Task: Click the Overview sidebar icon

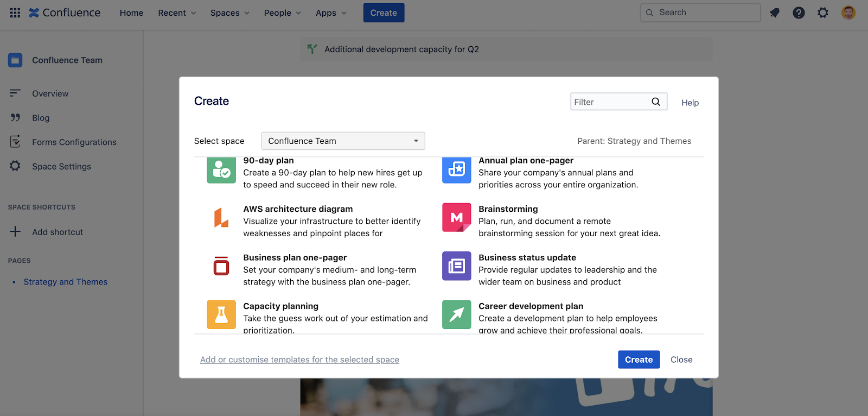Action: click(x=15, y=93)
